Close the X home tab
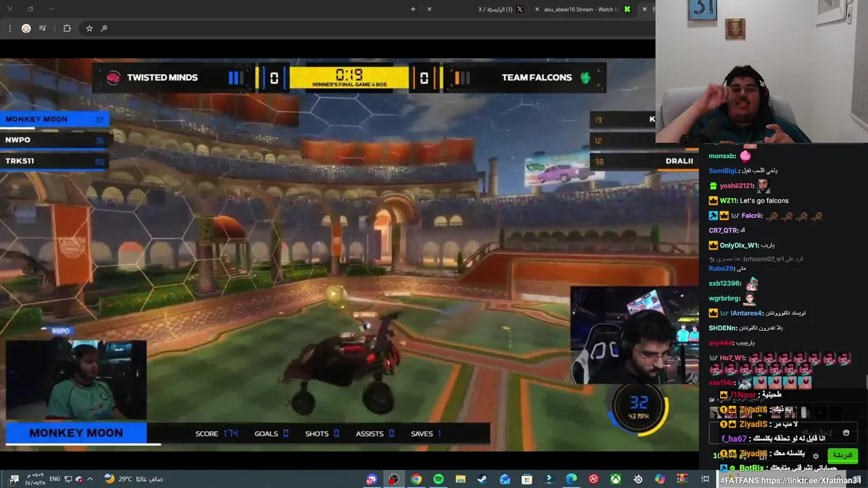Screen dimensions: 868x488 pyautogui.click(x=429, y=9)
